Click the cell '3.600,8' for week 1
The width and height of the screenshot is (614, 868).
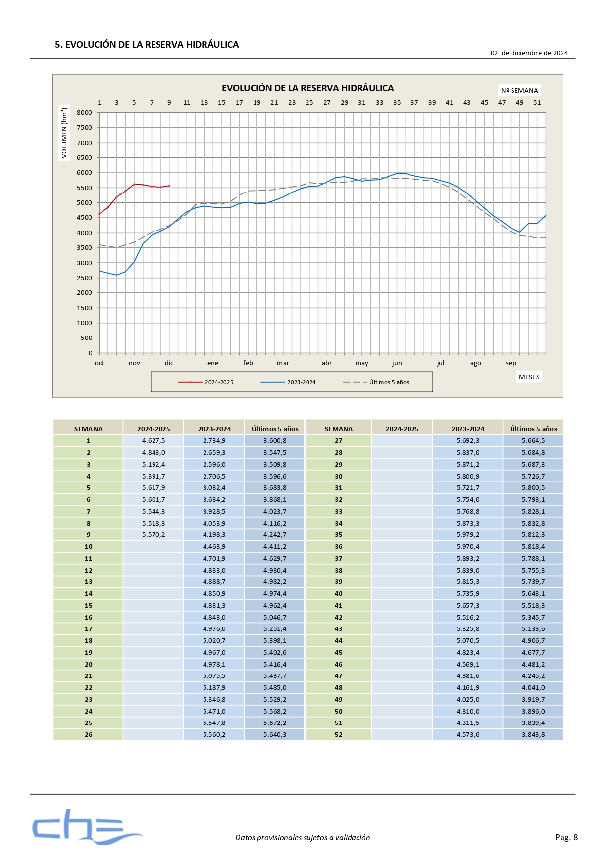275,441
